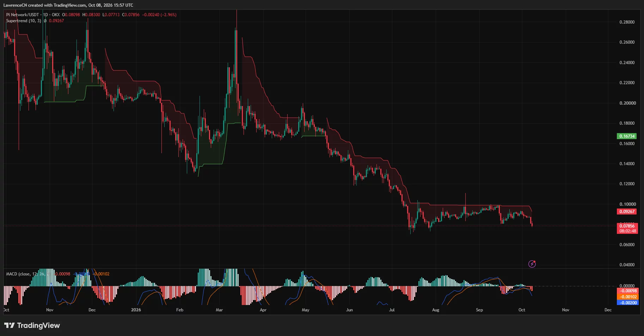Click the Jun label on time axis
The image size is (644, 336).
point(349,310)
